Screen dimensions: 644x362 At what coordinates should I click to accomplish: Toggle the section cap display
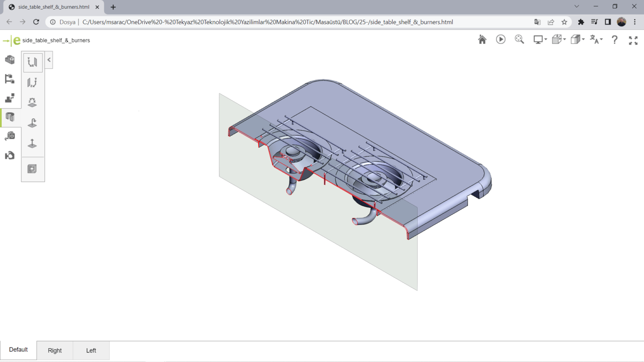(32, 168)
